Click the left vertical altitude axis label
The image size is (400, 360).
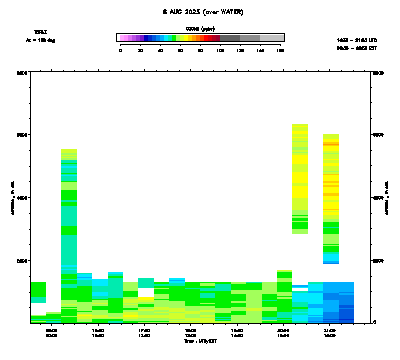13,198
